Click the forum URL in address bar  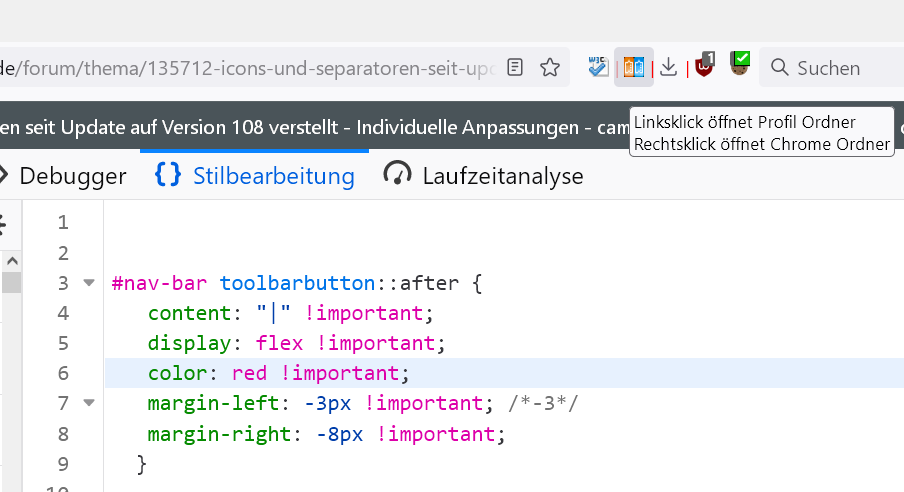coord(250,68)
